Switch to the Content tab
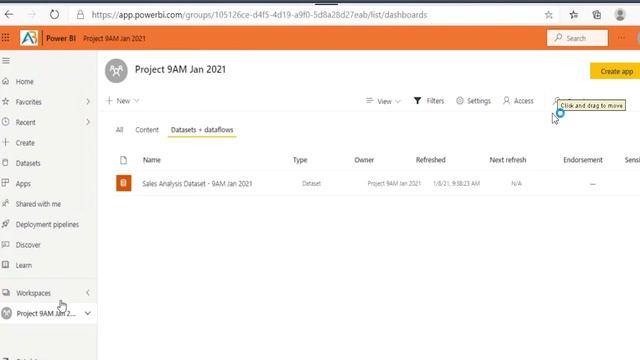 [x=147, y=130]
